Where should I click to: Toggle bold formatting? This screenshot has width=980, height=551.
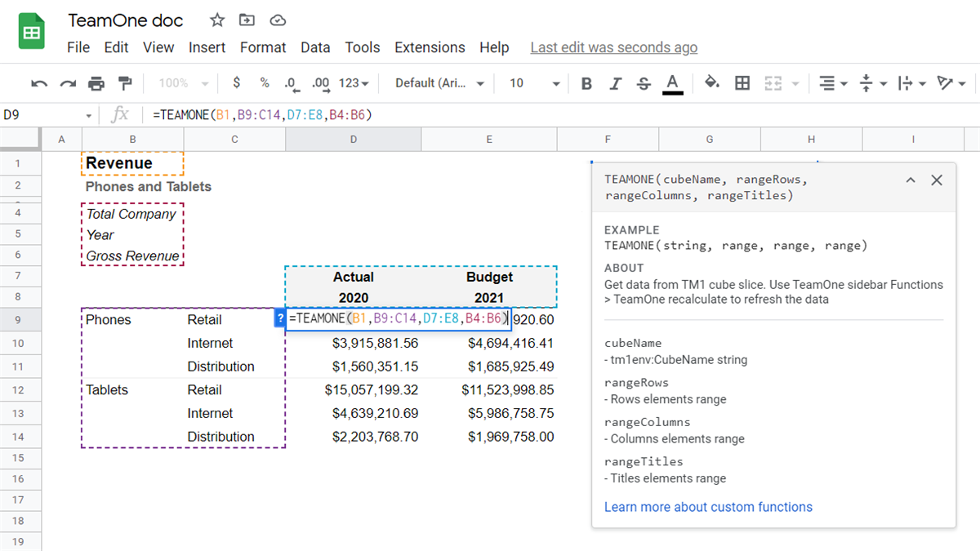(586, 83)
